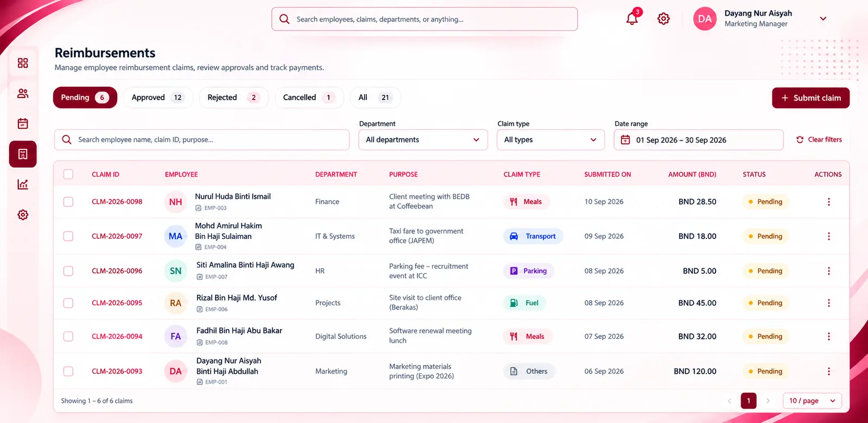The height and width of the screenshot is (423, 868).
Task: Open the 10 / page size dropdown
Action: coord(812,401)
